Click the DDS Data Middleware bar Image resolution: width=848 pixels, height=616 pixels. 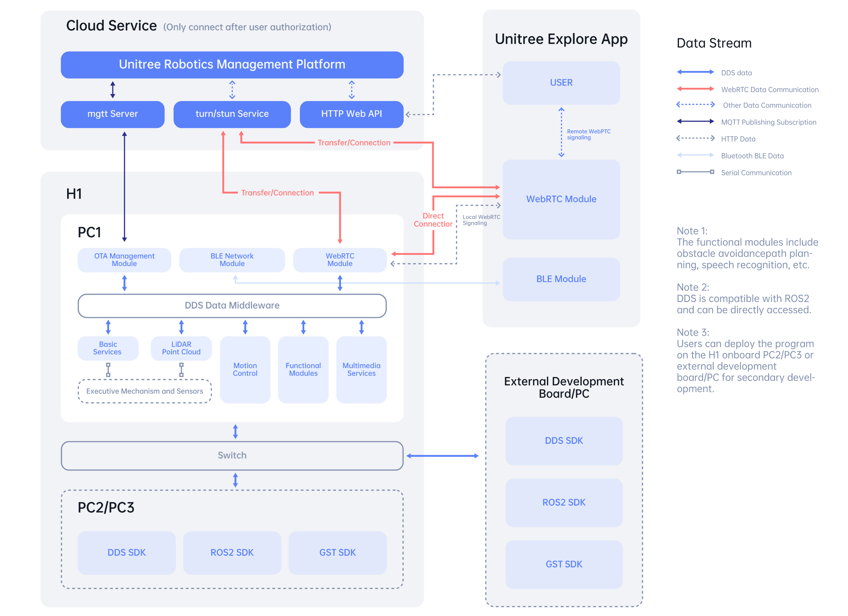232,306
